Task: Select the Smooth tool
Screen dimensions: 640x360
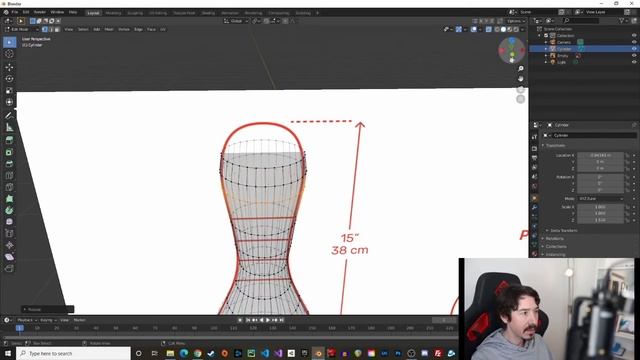Action: [x=9, y=222]
